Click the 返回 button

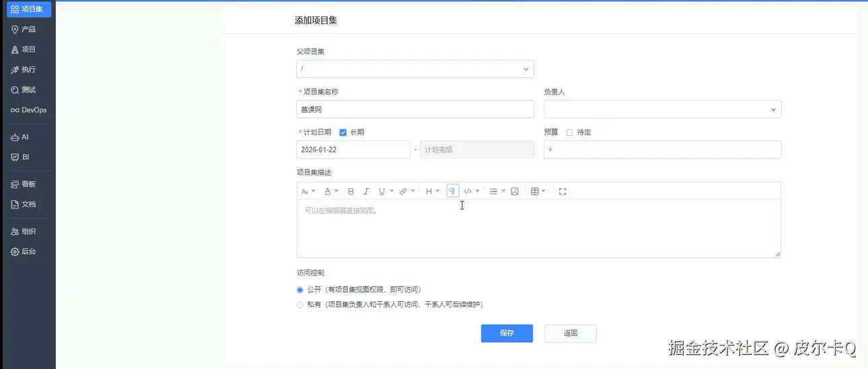[571, 333]
